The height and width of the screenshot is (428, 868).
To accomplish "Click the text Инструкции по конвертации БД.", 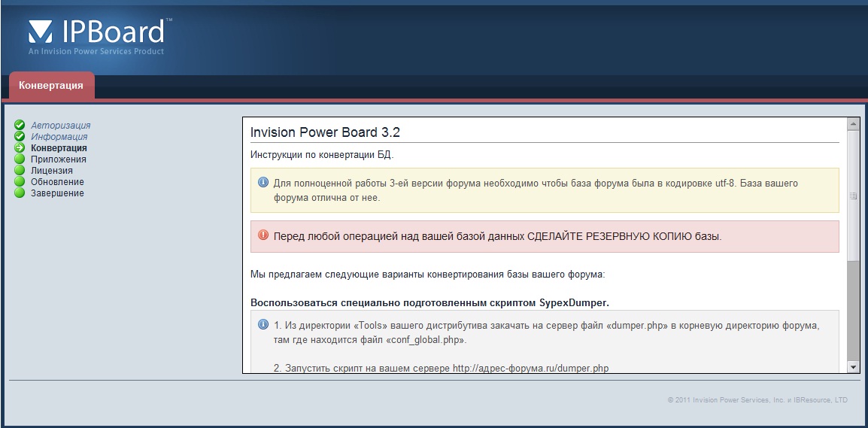I will (x=322, y=155).
